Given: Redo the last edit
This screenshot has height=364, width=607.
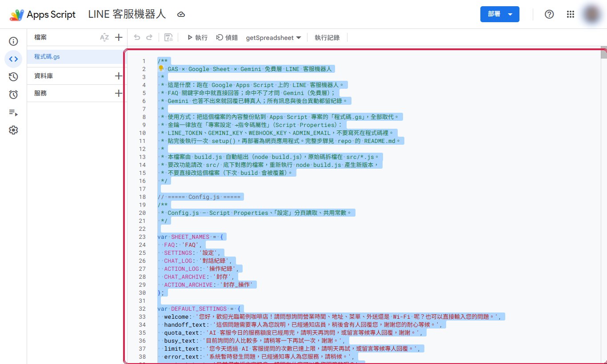Looking at the screenshot, I should pyautogui.click(x=149, y=38).
